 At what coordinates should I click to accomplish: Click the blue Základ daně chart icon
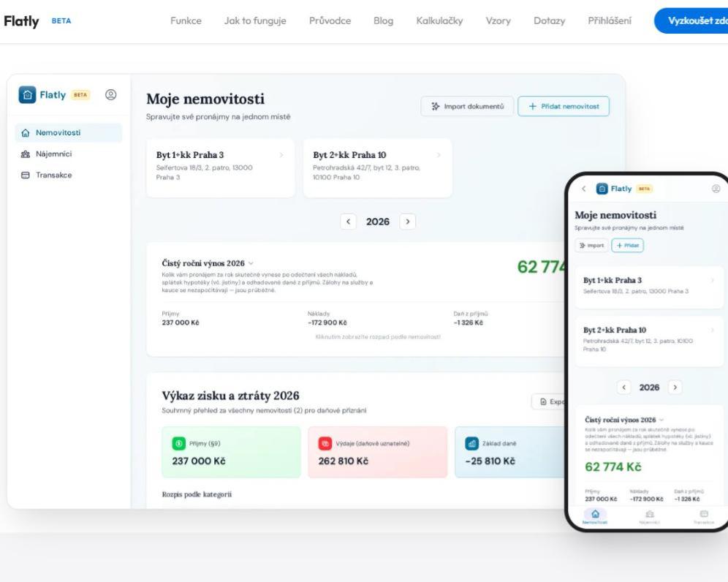tap(471, 444)
